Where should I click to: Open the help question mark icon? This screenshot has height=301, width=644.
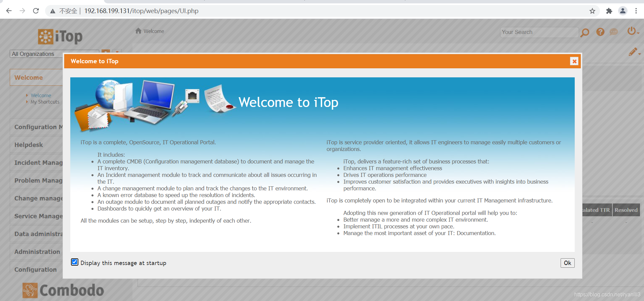[x=600, y=32]
